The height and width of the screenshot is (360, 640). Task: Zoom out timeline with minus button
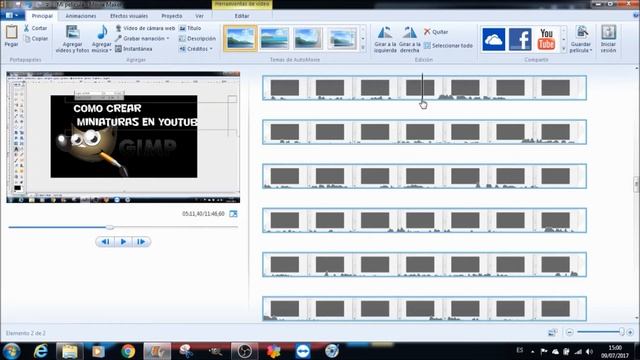[x=570, y=332]
